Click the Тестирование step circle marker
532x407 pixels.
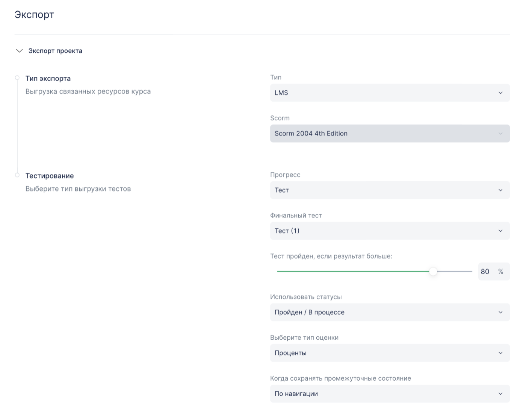tap(17, 175)
